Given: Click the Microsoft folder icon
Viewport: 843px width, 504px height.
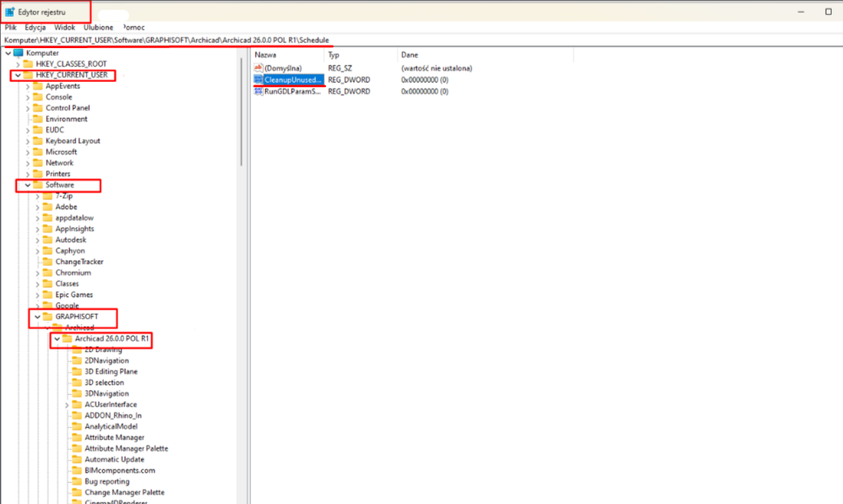Looking at the screenshot, I should tap(38, 152).
